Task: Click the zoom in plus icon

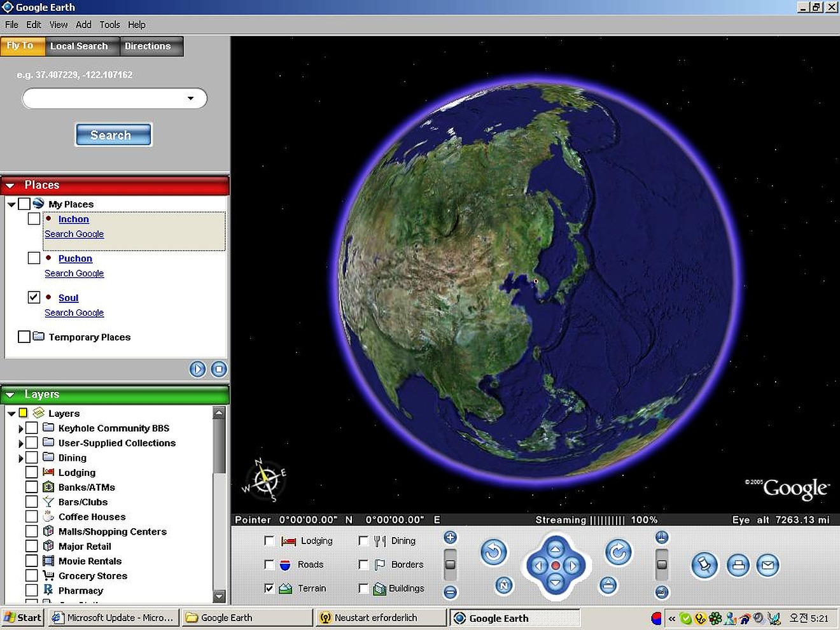Action: 451,538
